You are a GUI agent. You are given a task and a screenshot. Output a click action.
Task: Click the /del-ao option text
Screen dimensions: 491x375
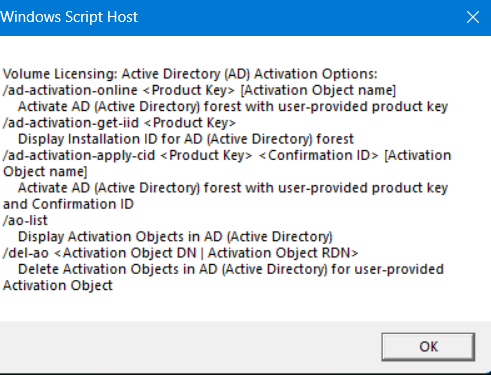pyautogui.click(x=26, y=253)
